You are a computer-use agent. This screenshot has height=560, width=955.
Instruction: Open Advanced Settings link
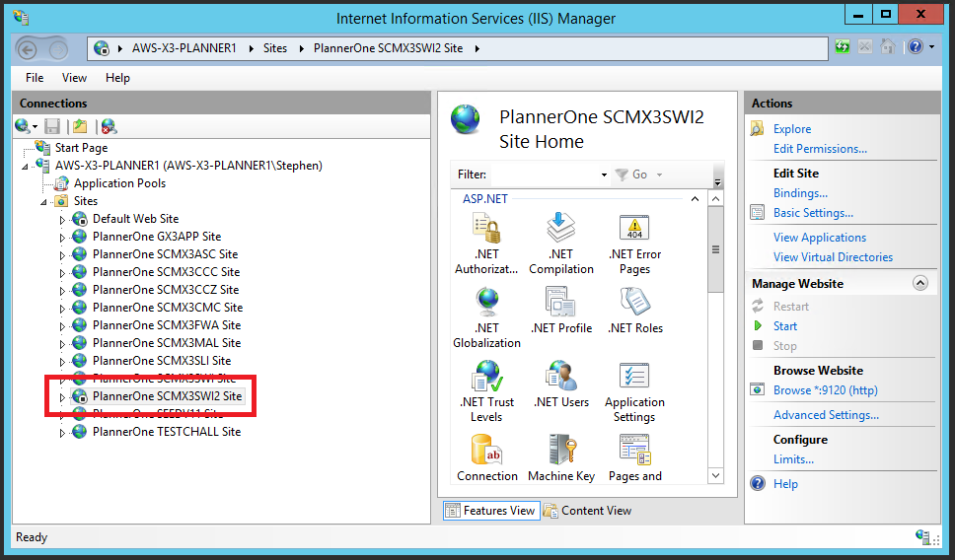[826, 415]
